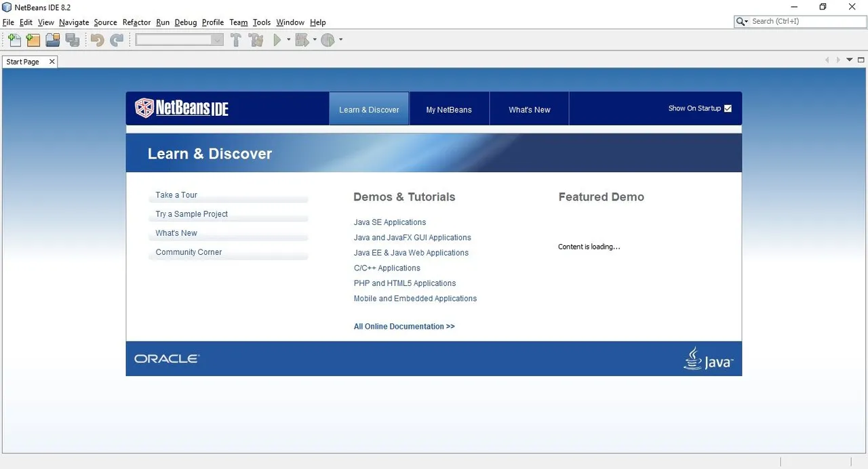Click the Oracle logo in footer
This screenshot has width=868, height=469.
tap(167, 359)
